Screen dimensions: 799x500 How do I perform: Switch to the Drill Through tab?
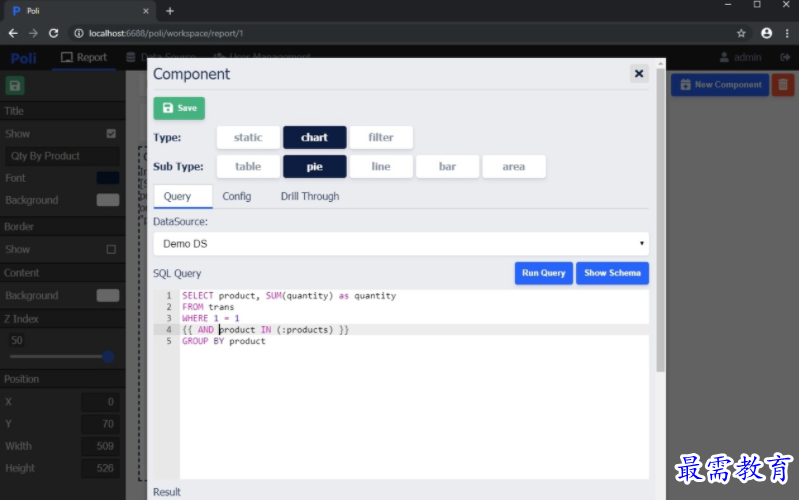310,196
